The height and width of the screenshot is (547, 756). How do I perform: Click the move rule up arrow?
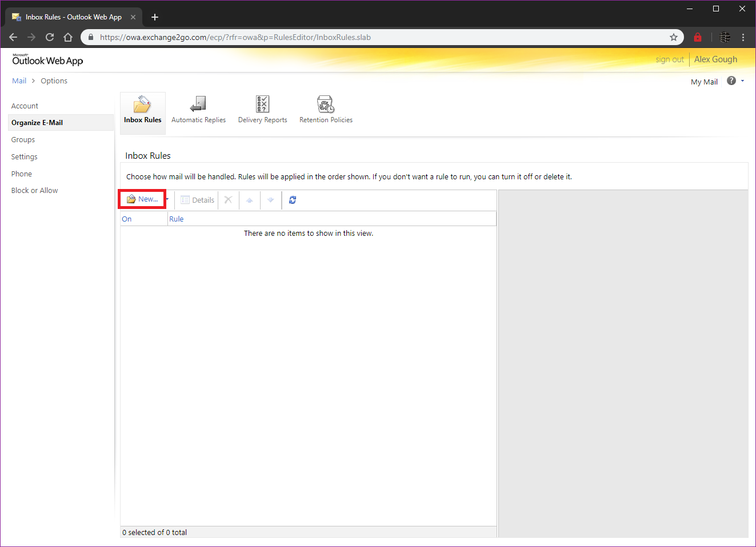pyautogui.click(x=249, y=200)
